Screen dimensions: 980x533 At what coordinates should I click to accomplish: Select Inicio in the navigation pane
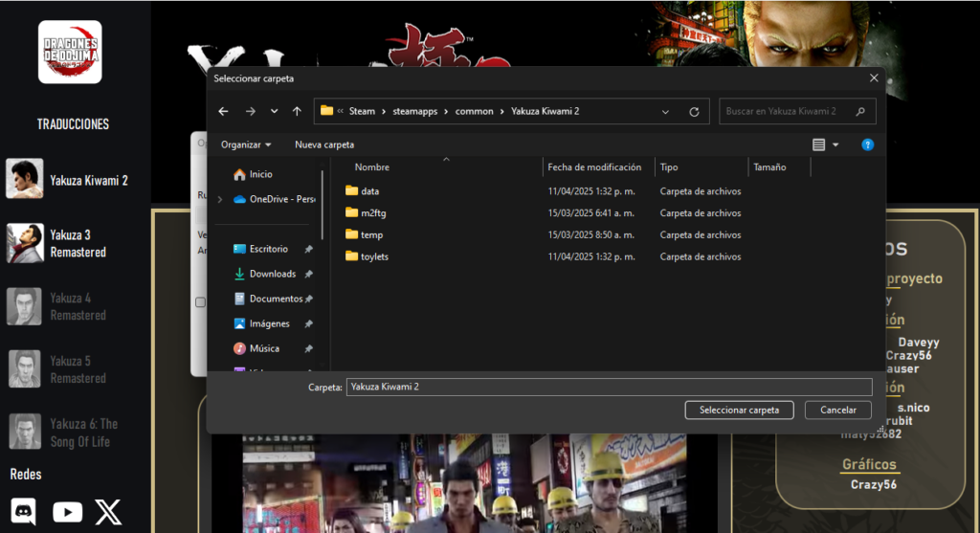(253, 174)
